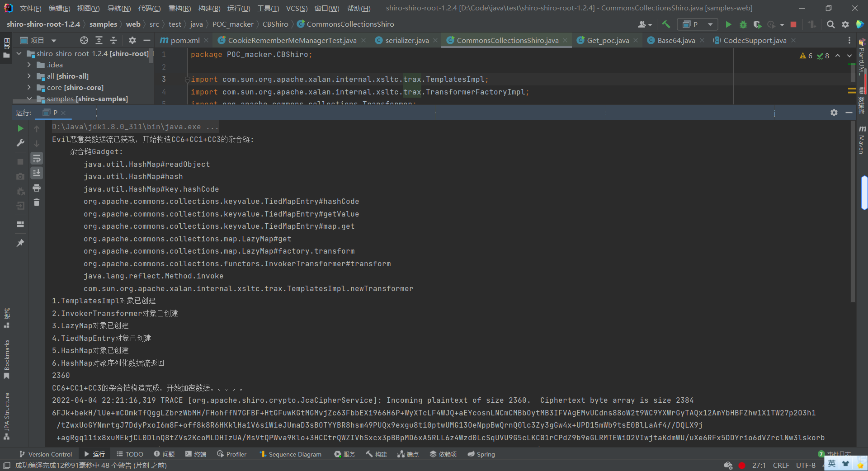Click UTF-8 encoding in status bar
The height and width of the screenshot is (471, 868).
click(806, 466)
